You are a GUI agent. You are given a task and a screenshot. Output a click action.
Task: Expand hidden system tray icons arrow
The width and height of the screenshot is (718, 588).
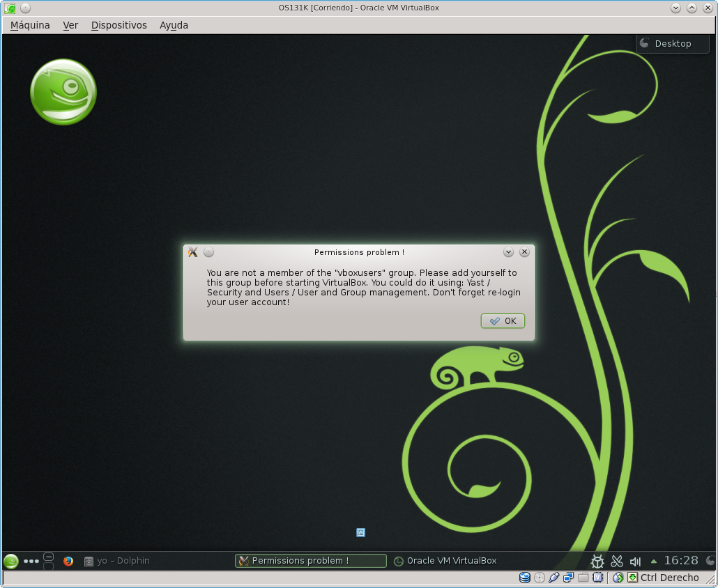pos(653,561)
